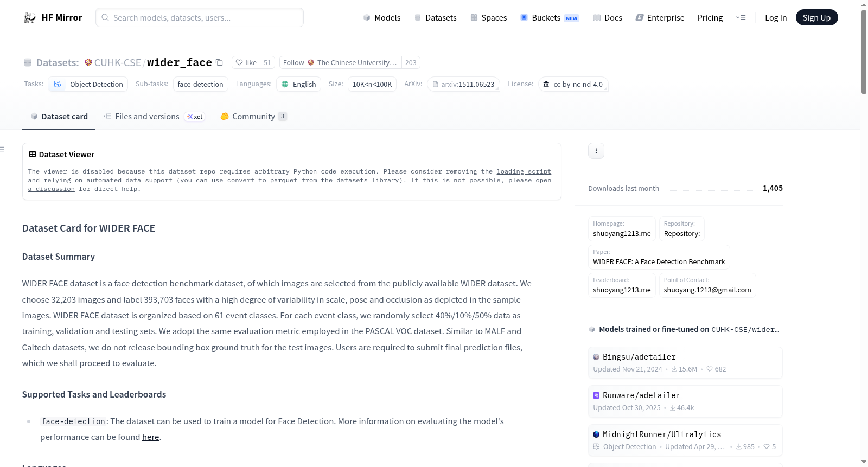Open the Community tab
Image resolution: width=868 pixels, height=467 pixels.
[253, 117]
